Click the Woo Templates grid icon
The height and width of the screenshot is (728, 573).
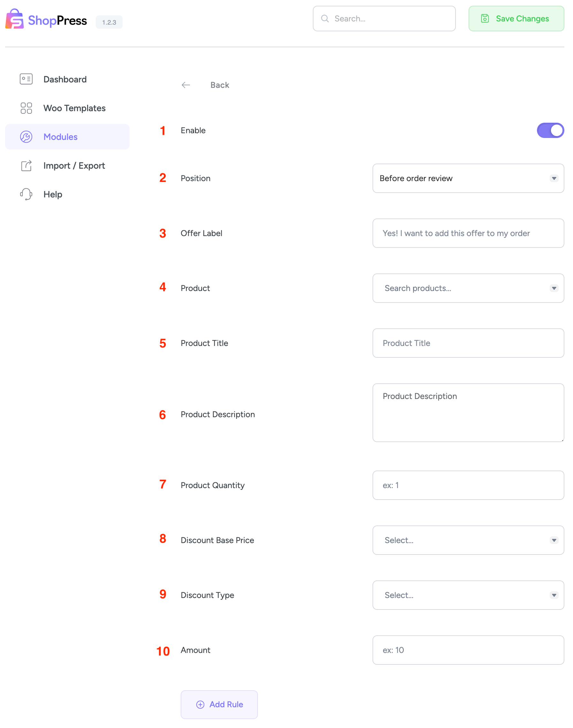click(26, 108)
